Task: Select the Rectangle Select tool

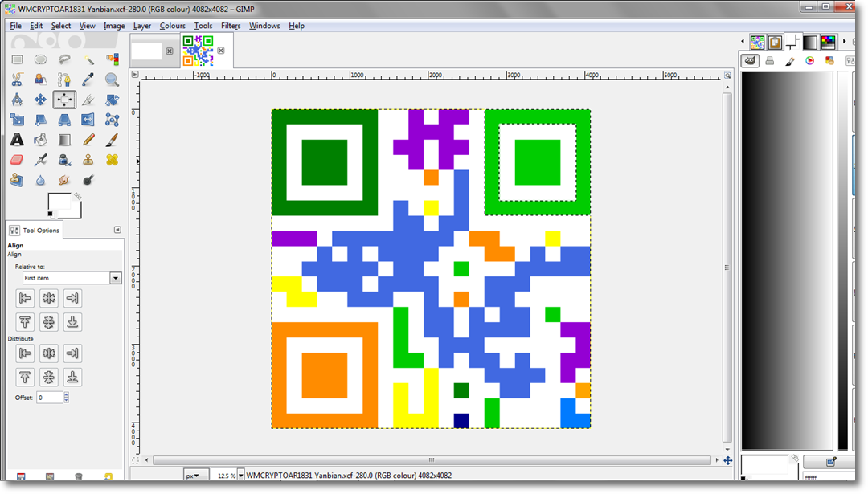Action: (x=17, y=59)
